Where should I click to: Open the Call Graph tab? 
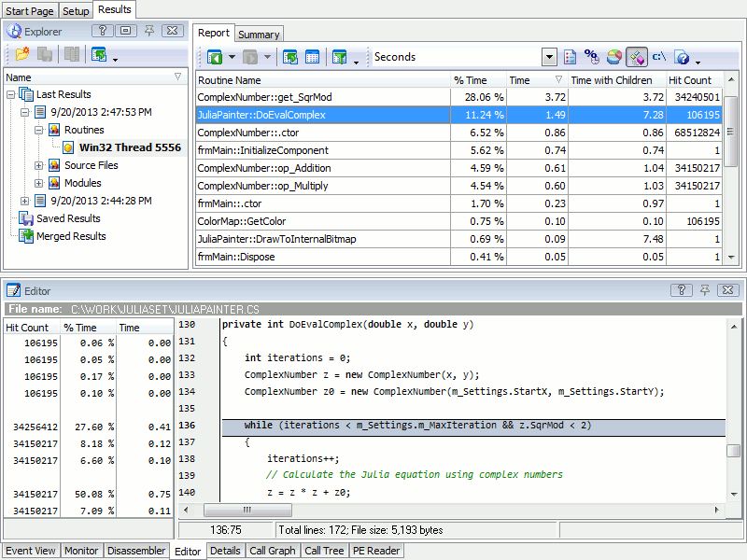[272, 551]
